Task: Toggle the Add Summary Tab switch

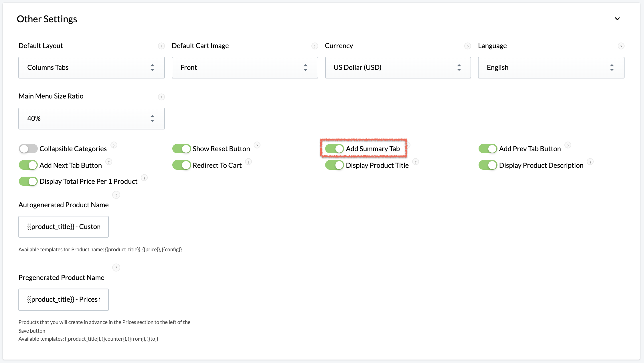Action: (x=335, y=149)
